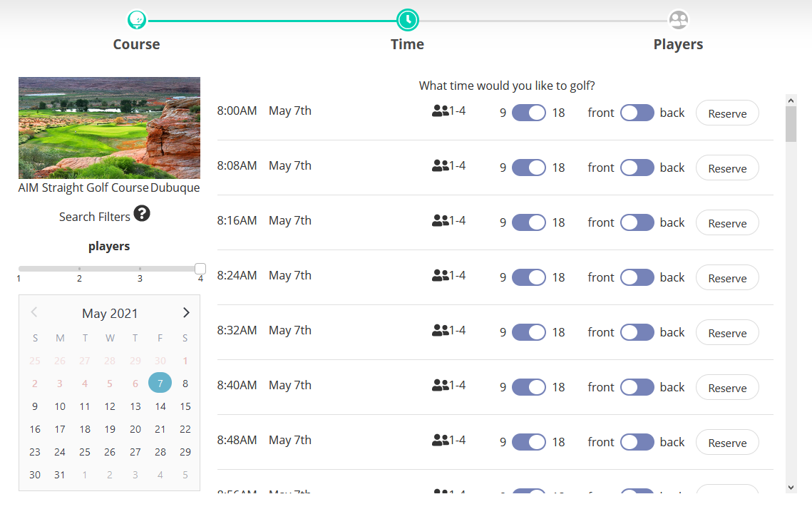Image resolution: width=812 pixels, height=514 pixels.
Task: Click the players slider handle at 4
Action: [200, 269]
